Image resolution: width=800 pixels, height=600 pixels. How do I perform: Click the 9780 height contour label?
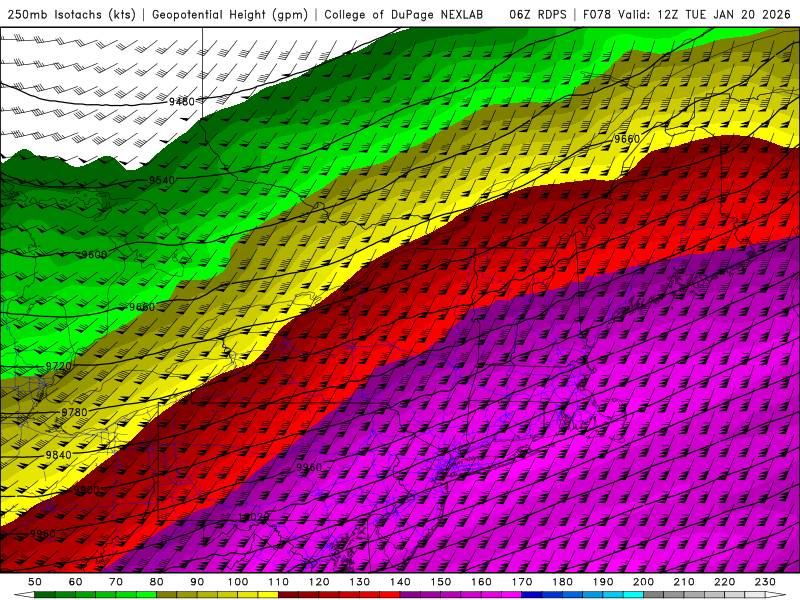tap(74, 412)
